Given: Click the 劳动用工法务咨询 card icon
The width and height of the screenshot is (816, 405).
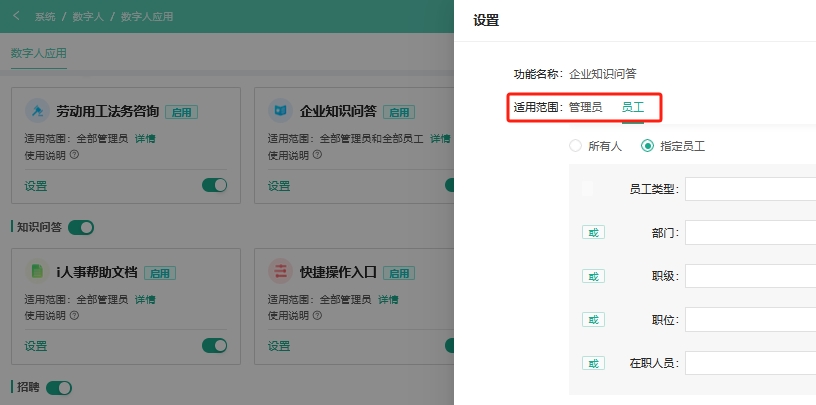Looking at the screenshot, I should click(x=36, y=111).
